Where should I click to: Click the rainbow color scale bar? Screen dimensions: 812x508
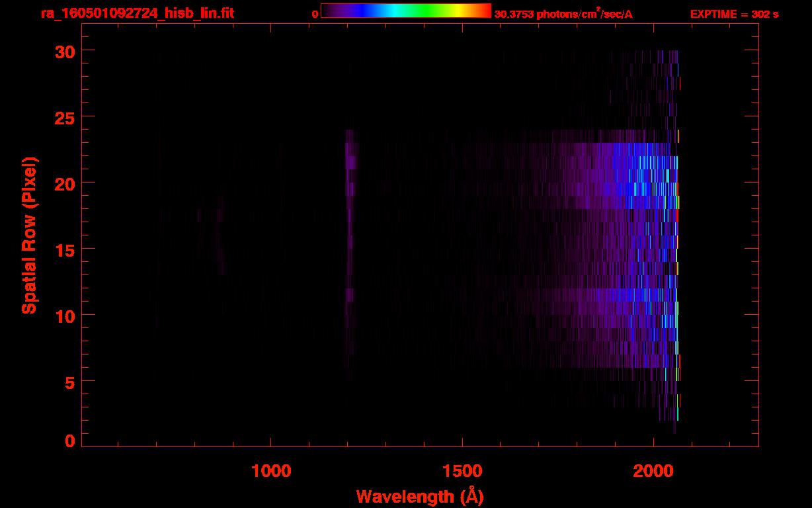point(406,11)
